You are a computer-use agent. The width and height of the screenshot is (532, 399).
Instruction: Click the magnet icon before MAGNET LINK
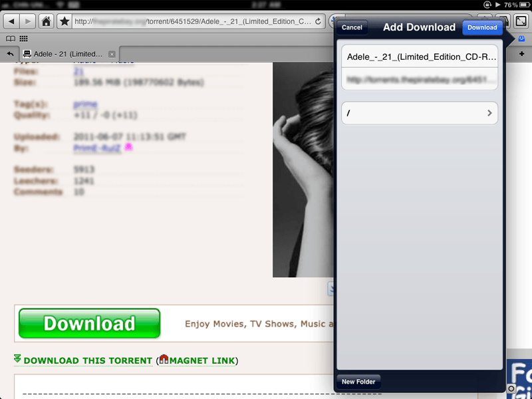(164, 359)
